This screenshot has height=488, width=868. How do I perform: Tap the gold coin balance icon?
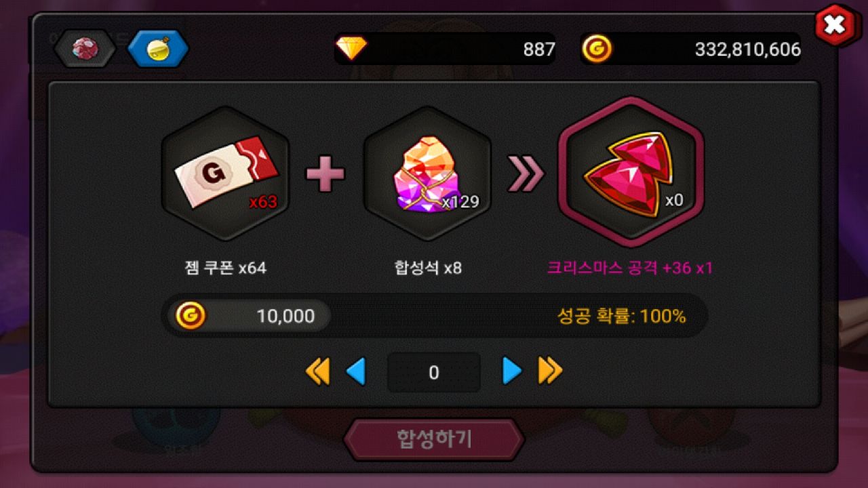click(597, 49)
